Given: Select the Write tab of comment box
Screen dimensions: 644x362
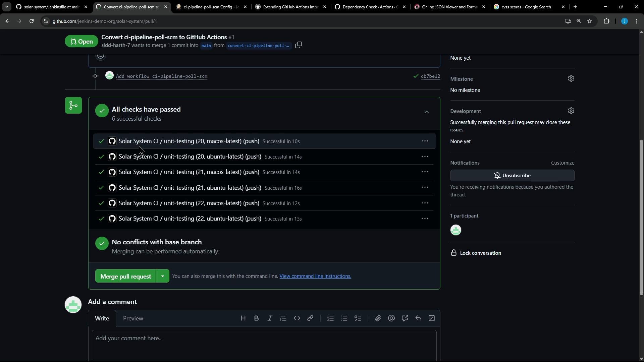Looking at the screenshot, I should pos(102,318).
